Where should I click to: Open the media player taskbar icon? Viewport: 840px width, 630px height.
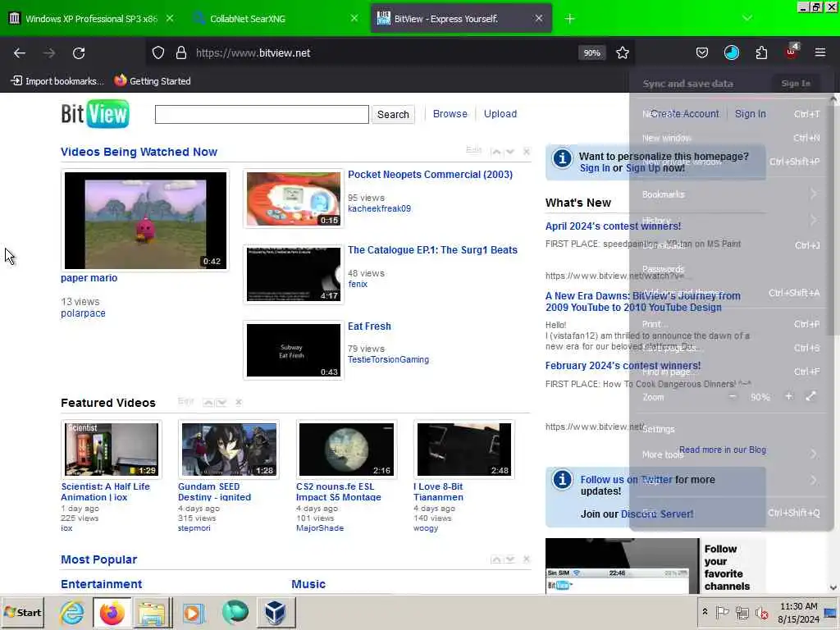[194, 612]
